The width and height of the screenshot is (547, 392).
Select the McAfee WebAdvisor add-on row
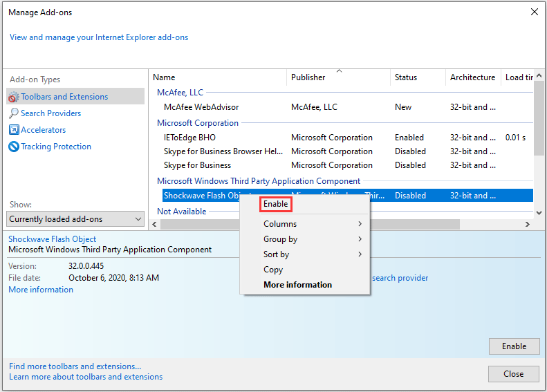coord(201,107)
